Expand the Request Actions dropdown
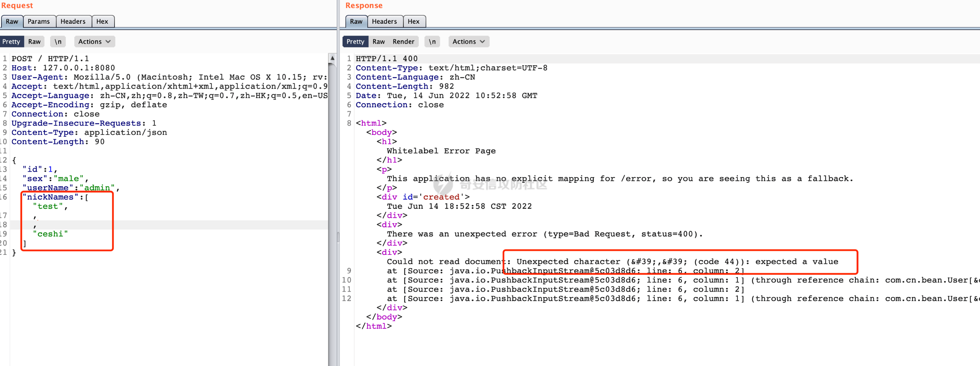Screen dimensions: 980x366 point(94,41)
